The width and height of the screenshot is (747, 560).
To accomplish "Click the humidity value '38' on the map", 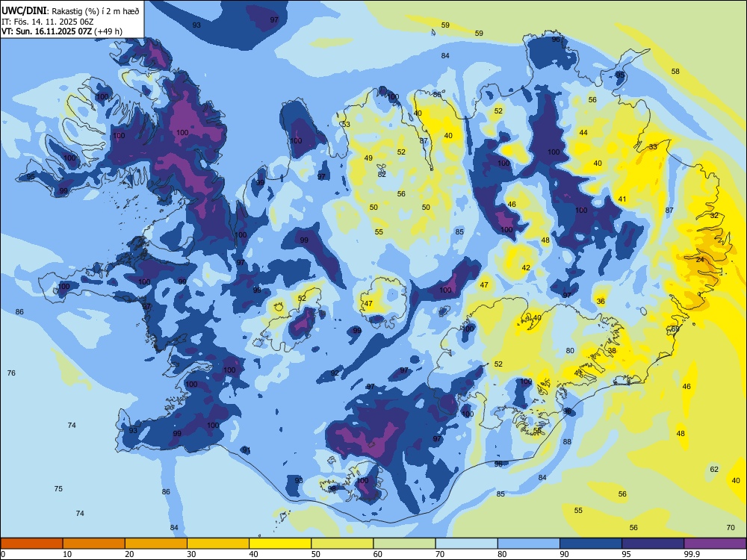I will [612, 350].
